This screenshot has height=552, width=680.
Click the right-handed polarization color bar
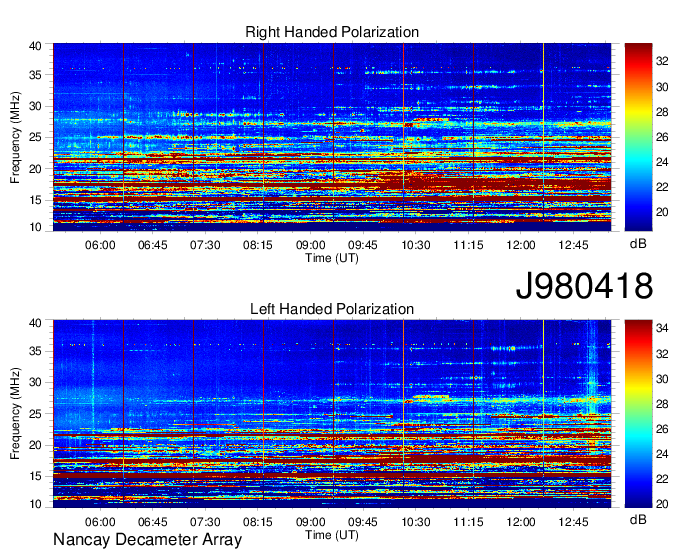[638, 137]
